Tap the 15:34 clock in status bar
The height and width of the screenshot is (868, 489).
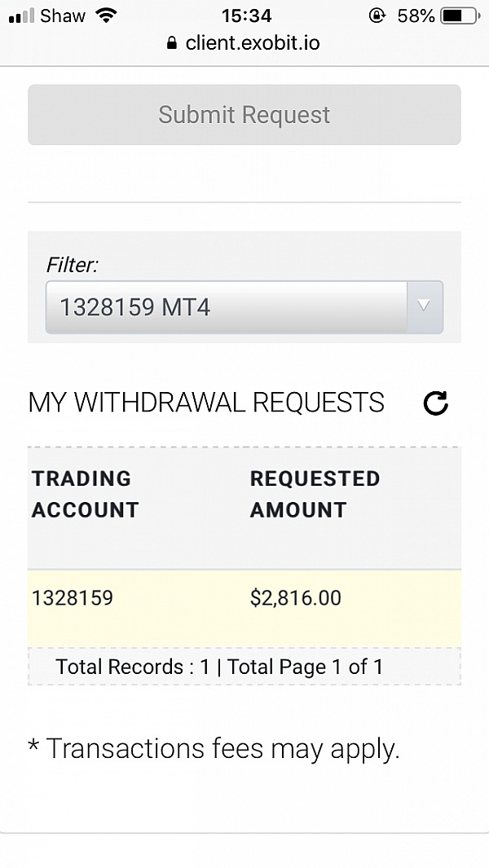click(246, 16)
